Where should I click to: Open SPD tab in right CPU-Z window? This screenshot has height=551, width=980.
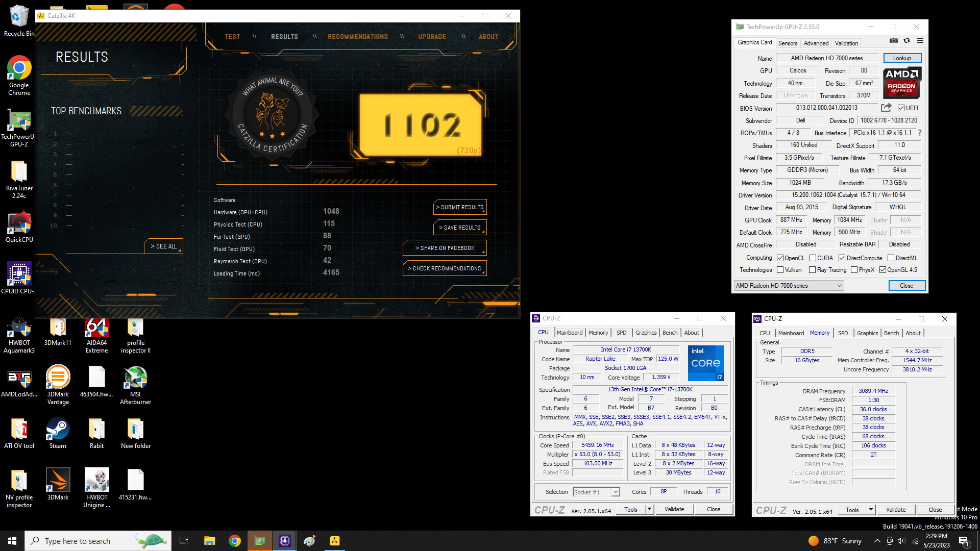(x=843, y=333)
